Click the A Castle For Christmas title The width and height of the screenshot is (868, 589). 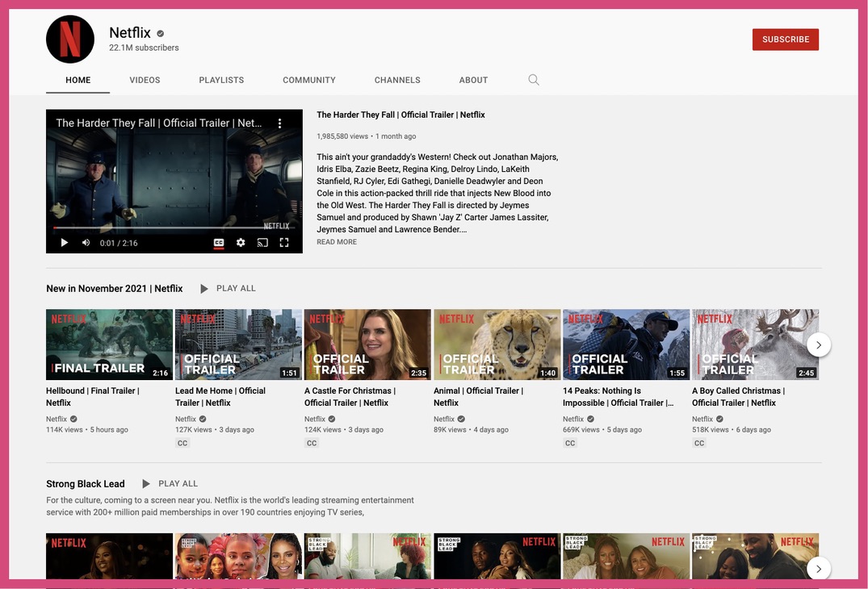pos(350,396)
